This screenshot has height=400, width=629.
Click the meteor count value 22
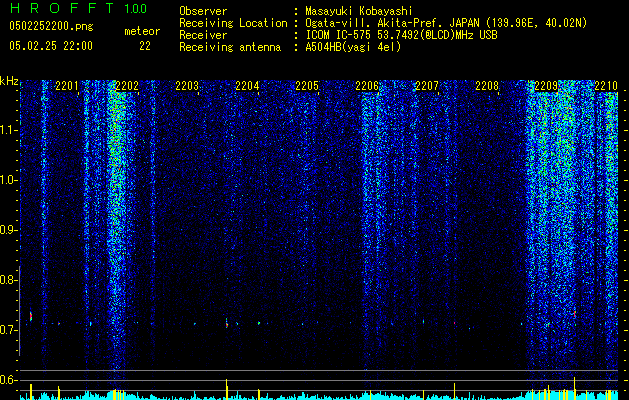click(145, 46)
